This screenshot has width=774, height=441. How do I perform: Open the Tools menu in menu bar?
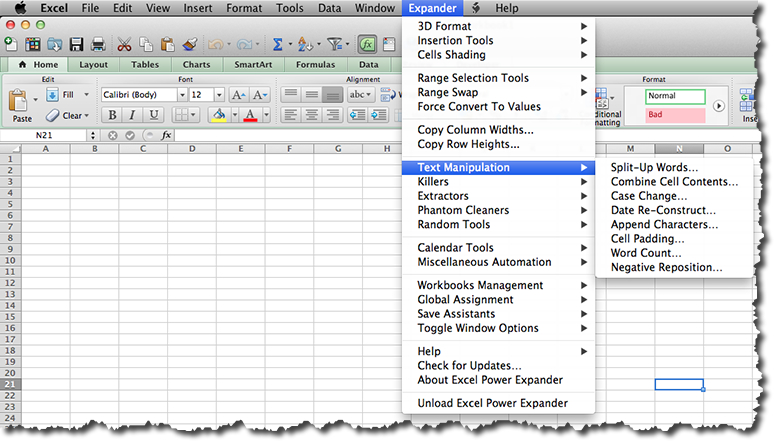point(289,8)
